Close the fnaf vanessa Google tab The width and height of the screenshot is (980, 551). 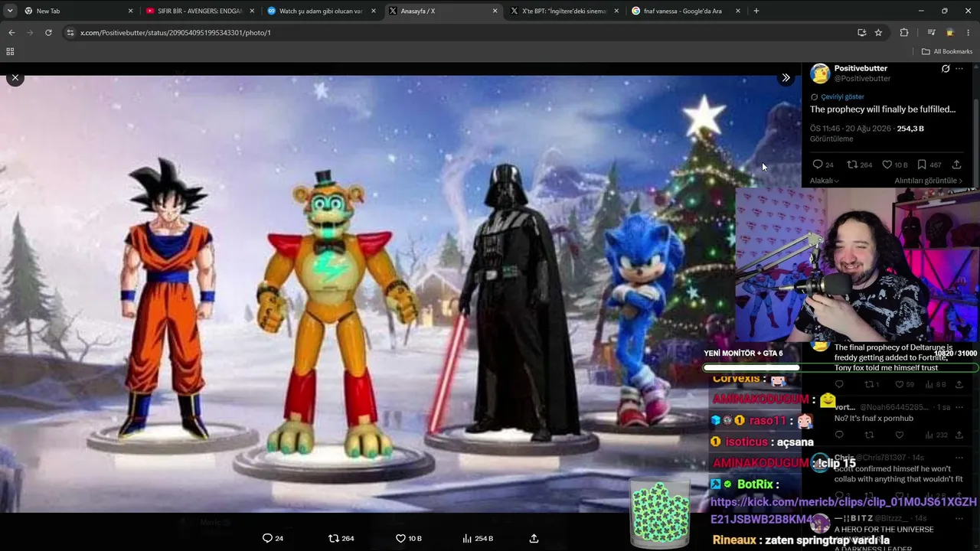(x=738, y=11)
